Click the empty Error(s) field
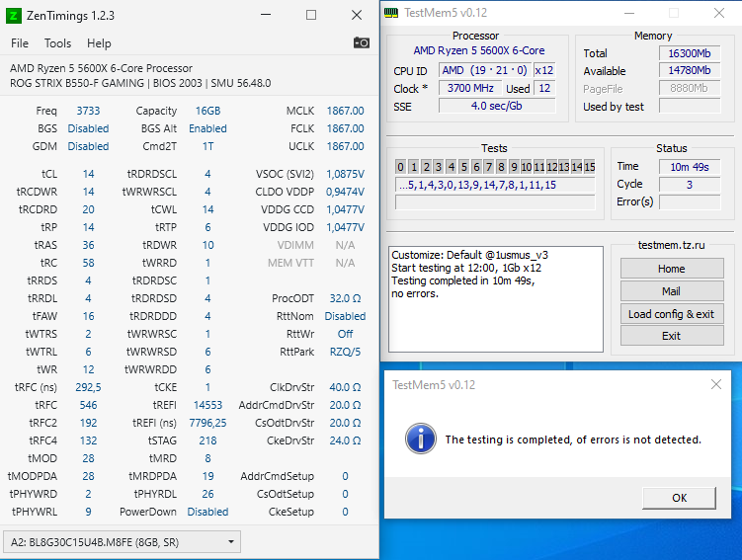The width and height of the screenshot is (742, 560). coord(690,201)
